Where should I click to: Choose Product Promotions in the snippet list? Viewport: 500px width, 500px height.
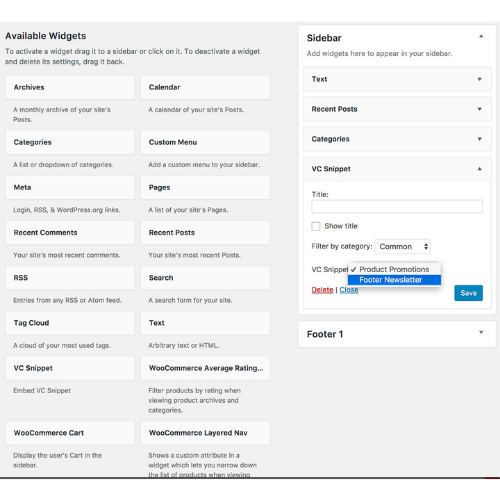click(394, 269)
